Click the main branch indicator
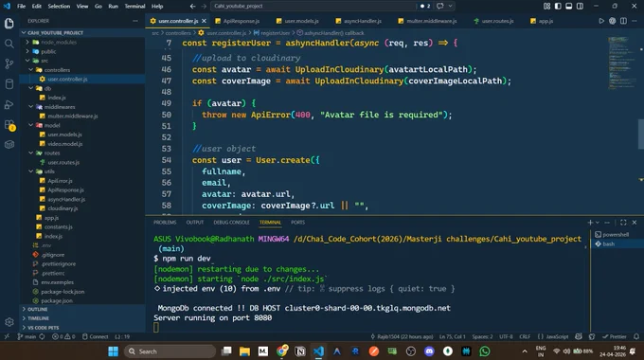The height and width of the screenshot is (360, 644). [x=27, y=336]
